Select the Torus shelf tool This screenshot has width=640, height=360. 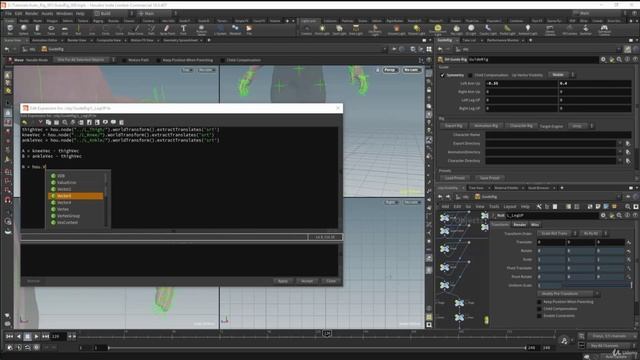tap(51, 29)
